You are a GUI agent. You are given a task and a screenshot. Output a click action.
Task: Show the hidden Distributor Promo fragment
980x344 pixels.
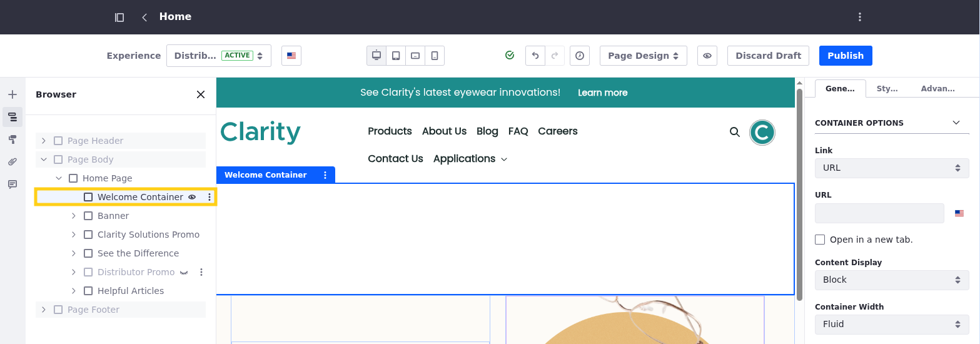coord(184,272)
